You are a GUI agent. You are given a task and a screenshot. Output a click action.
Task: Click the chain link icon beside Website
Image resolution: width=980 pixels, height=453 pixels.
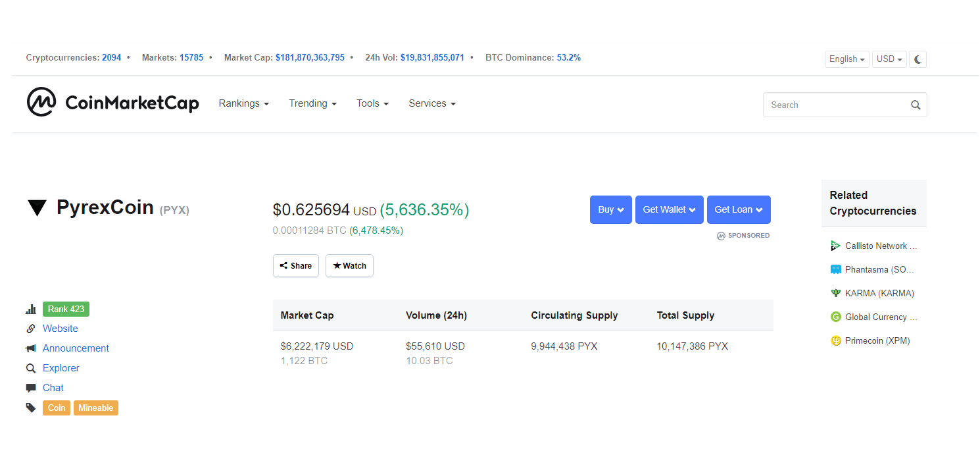(x=31, y=329)
